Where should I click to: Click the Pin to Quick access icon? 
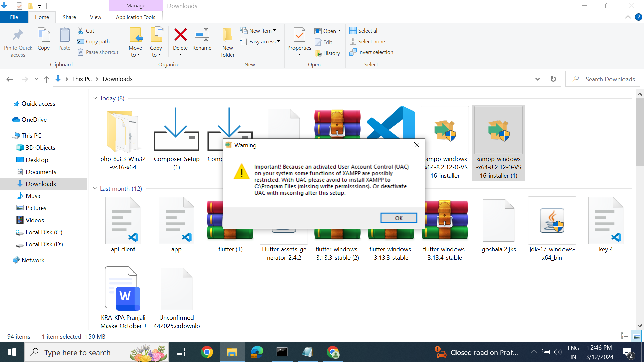(x=18, y=35)
